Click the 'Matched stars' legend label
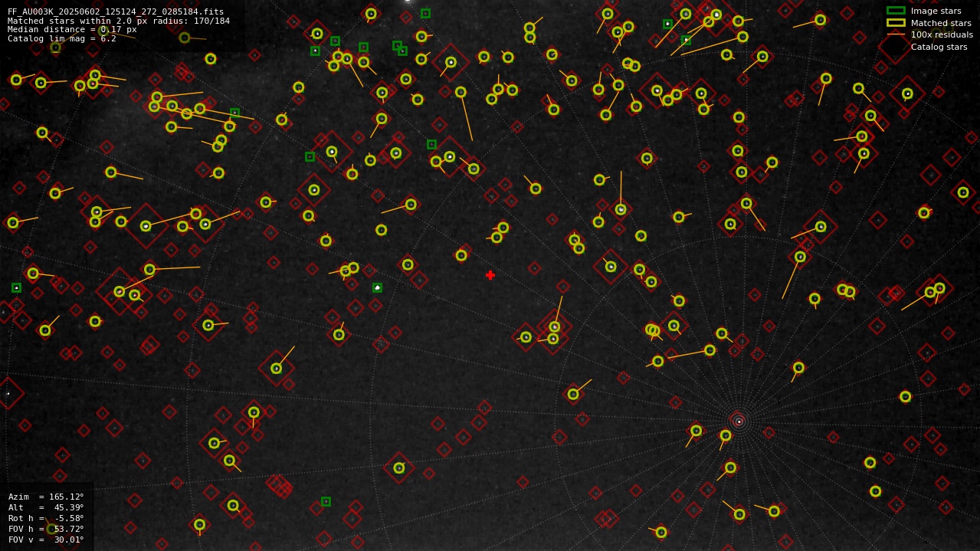The height and width of the screenshot is (551, 980). tap(941, 23)
